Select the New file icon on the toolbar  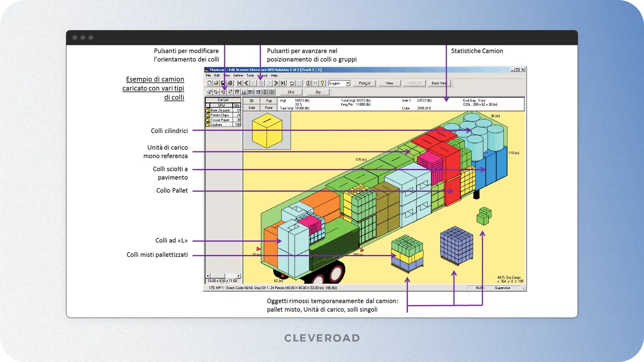click(x=210, y=83)
